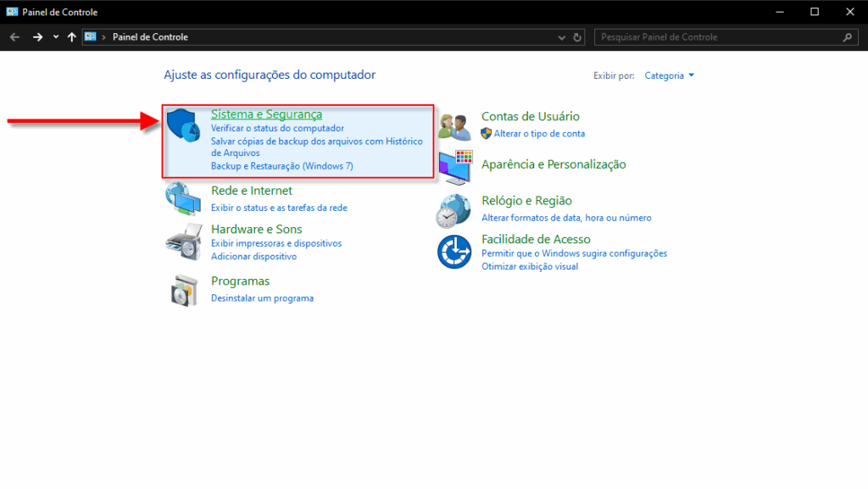Expand the address bar history dropdown
Viewport: 868px width, 489px height.
(562, 37)
